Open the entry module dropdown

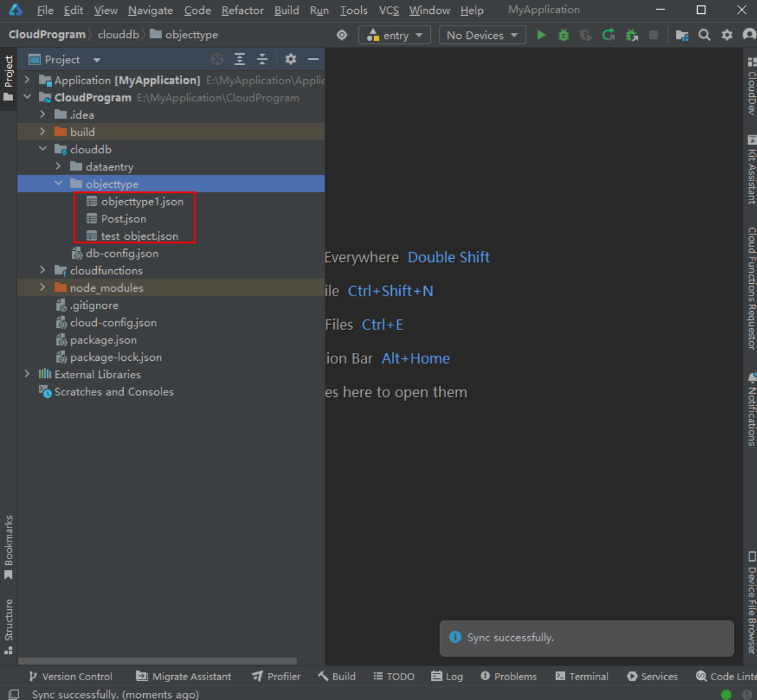pyautogui.click(x=395, y=35)
